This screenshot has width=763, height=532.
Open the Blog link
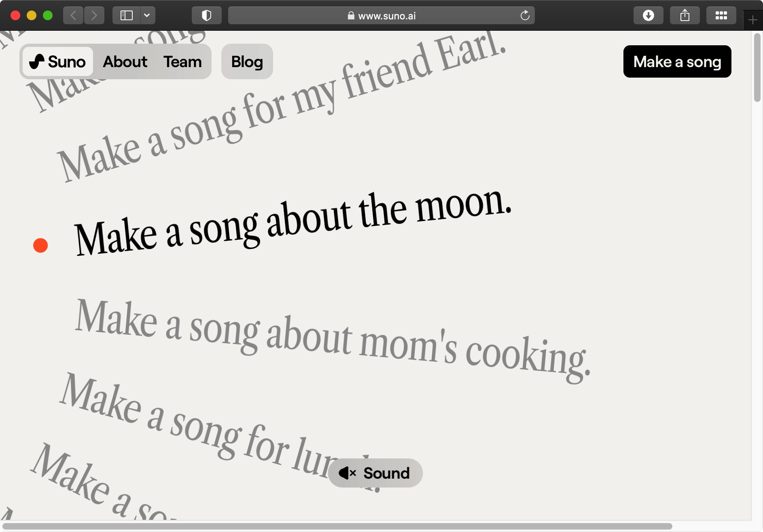point(247,61)
